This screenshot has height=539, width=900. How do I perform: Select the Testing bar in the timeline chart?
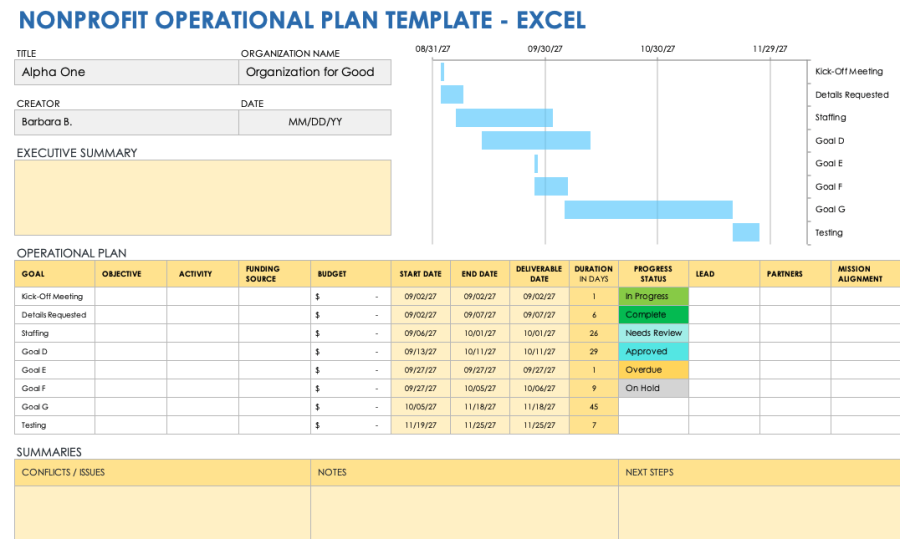click(746, 232)
